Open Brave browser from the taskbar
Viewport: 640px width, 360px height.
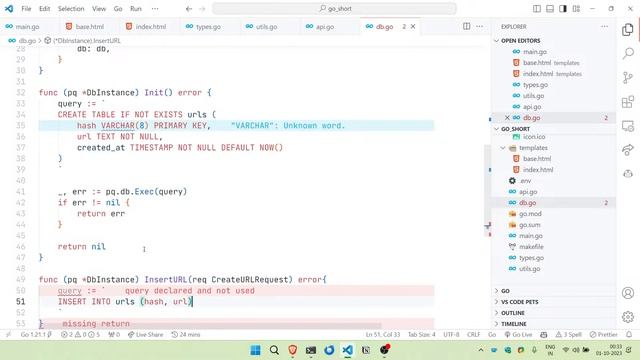tap(293, 350)
